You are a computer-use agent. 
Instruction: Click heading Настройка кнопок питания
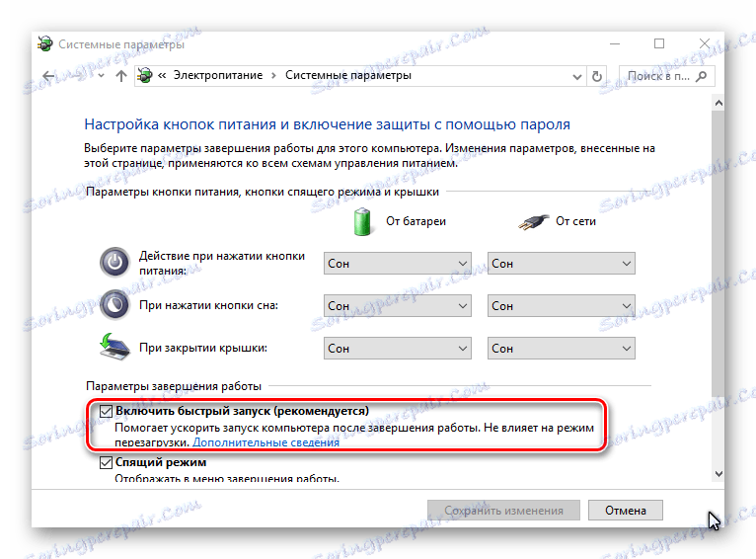327,124
